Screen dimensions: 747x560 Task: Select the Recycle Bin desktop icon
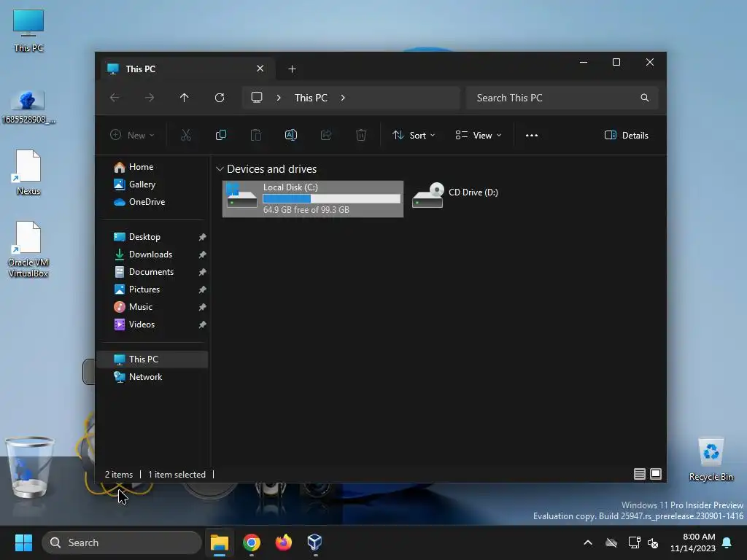(711, 459)
